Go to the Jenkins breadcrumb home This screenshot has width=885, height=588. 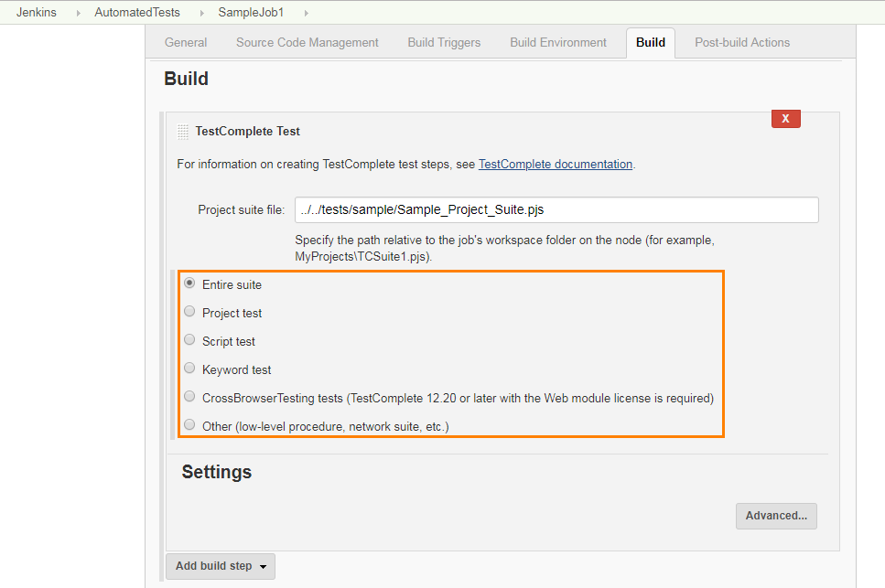[37, 13]
